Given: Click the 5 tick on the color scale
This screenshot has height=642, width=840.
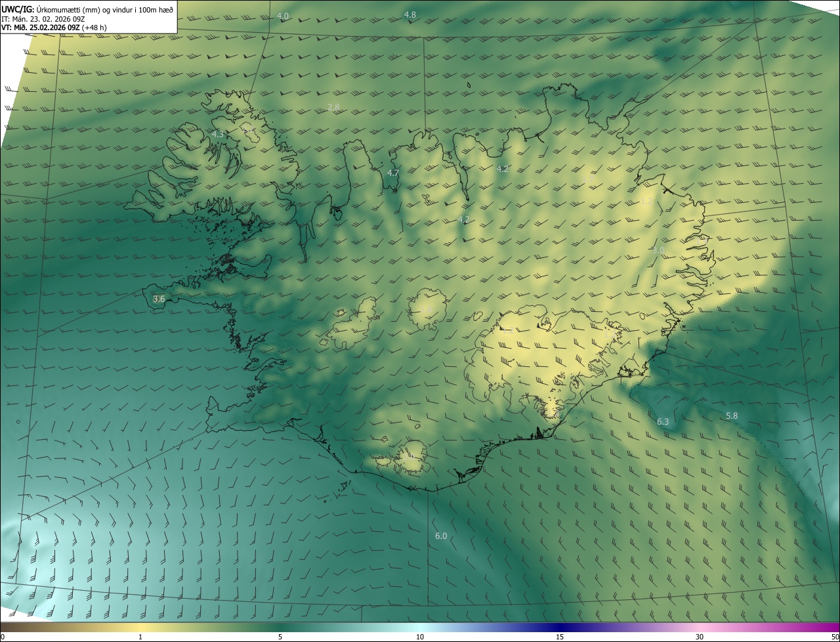Looking at the screenshot, I should 280,637.
